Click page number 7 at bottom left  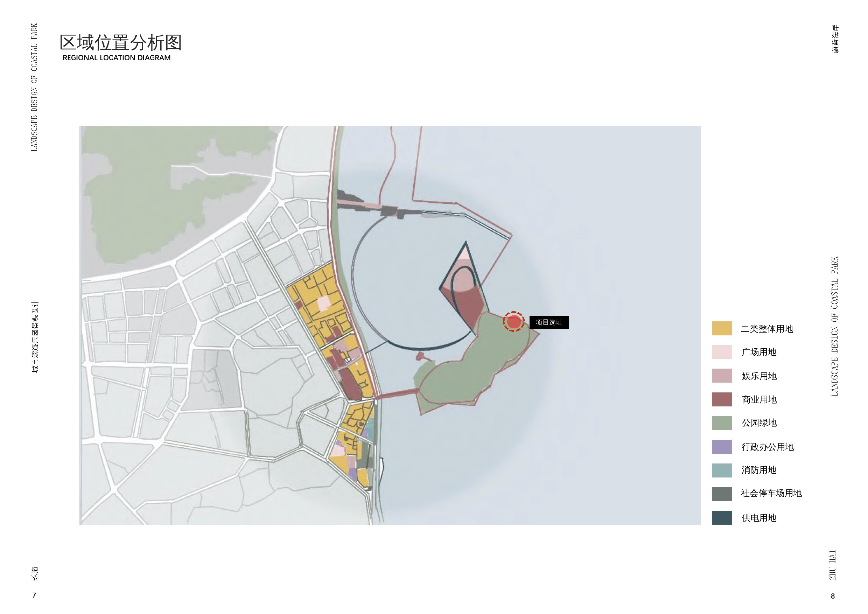click(34, 595)
